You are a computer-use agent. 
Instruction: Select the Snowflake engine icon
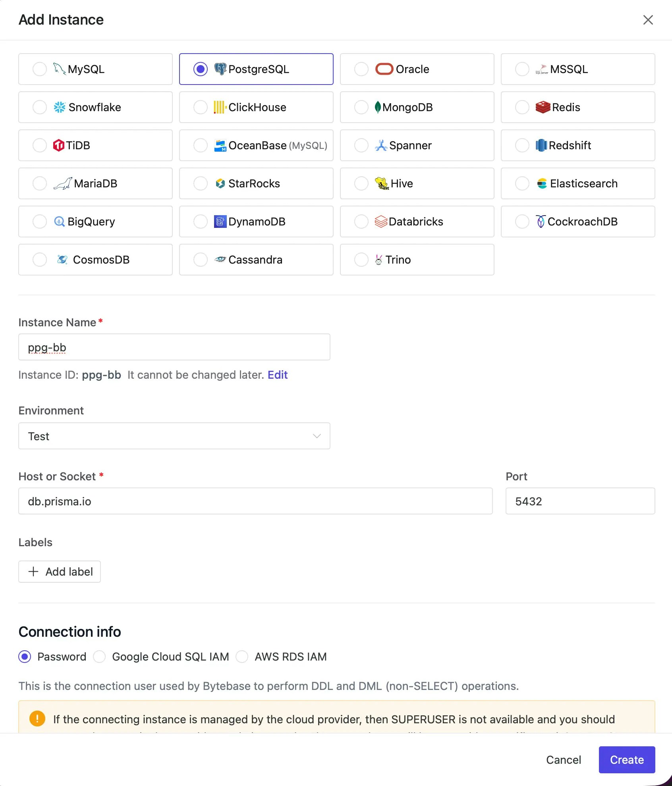[60, 107]
